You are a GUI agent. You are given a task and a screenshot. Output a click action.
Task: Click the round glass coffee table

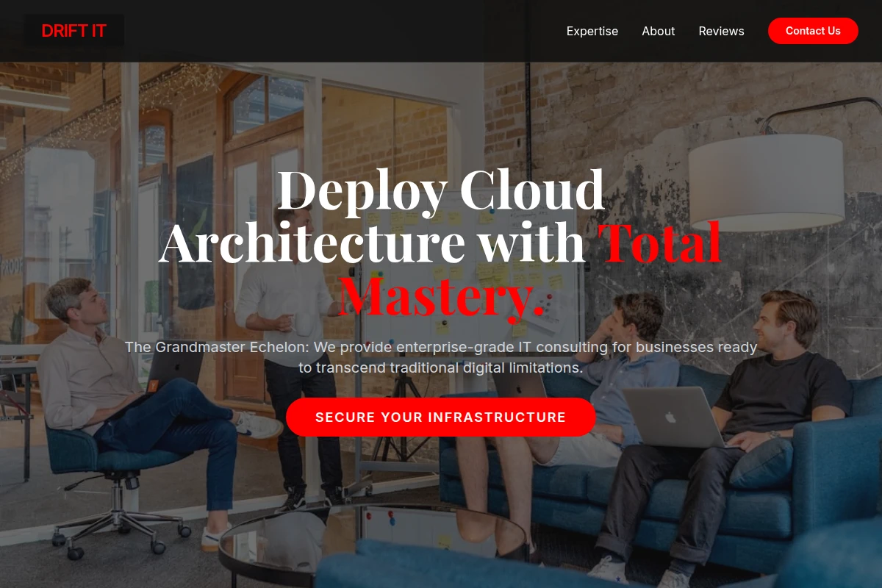(x=371, y=540)
